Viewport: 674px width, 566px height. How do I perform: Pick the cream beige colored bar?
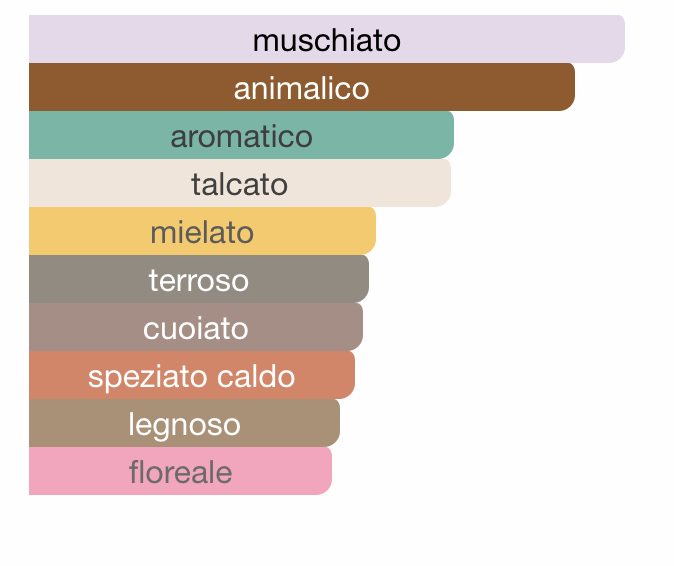(x=240, y=183)
